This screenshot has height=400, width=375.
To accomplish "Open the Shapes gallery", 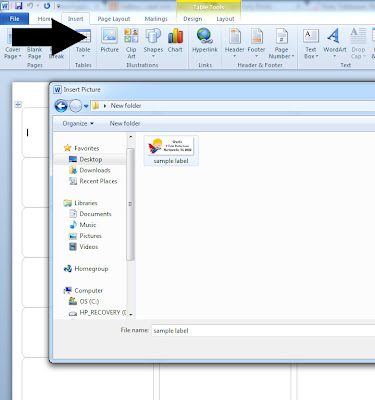I will click(153, 43).
